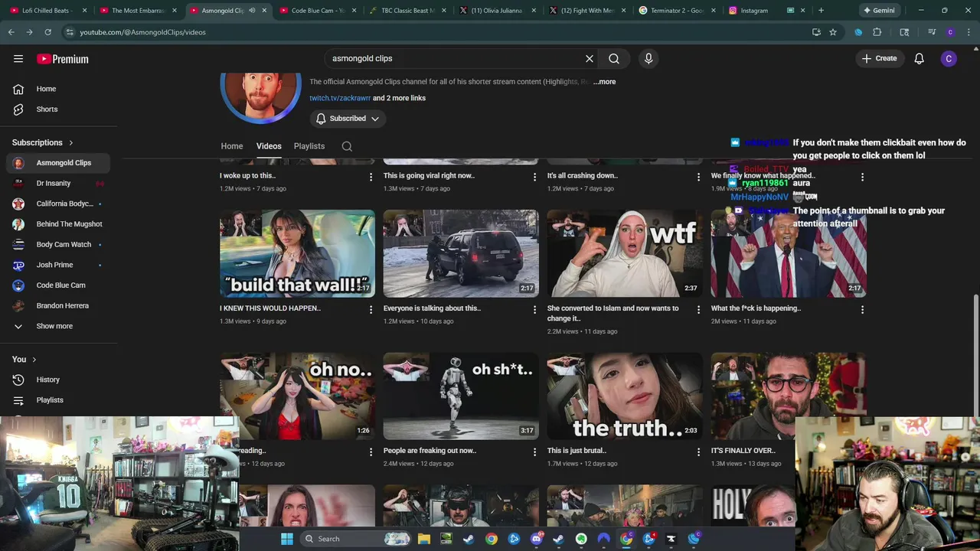Open options for 'This is going viral right now..'
The height and width of the screenshot is (551, 980).
tap(534, 177)
